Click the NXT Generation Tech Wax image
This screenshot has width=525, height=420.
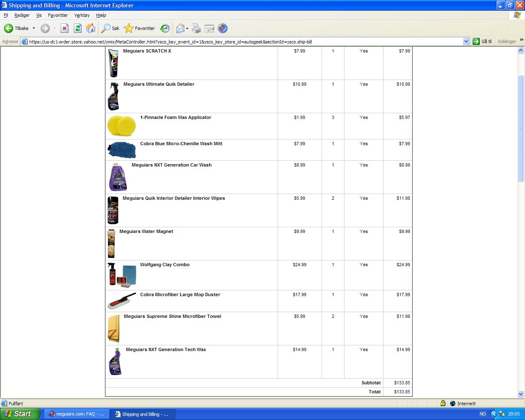pos(115,361)
